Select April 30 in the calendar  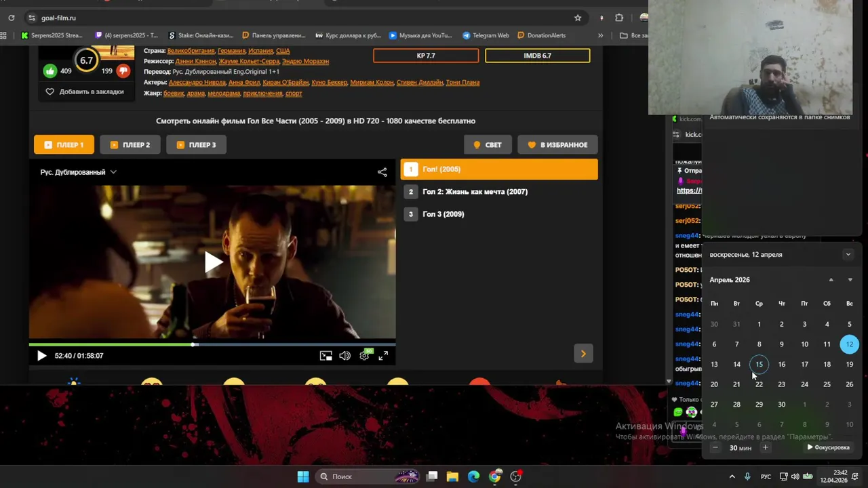[x=781, y=405]
